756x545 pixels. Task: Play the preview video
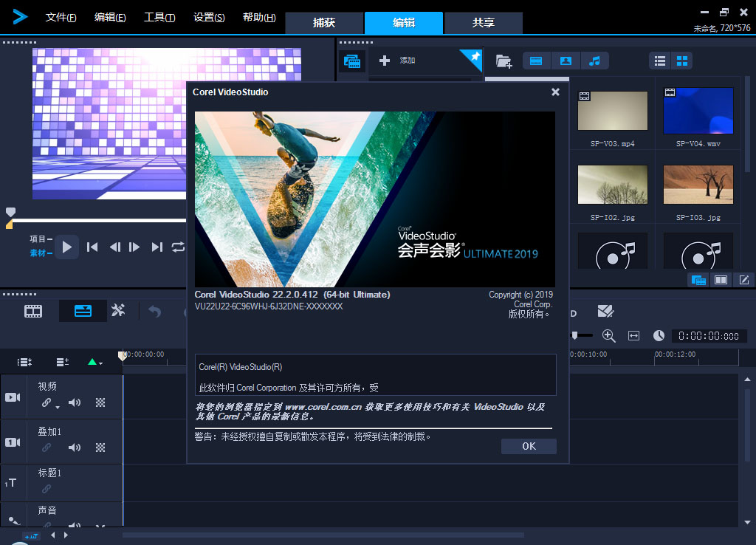[67, 247]
